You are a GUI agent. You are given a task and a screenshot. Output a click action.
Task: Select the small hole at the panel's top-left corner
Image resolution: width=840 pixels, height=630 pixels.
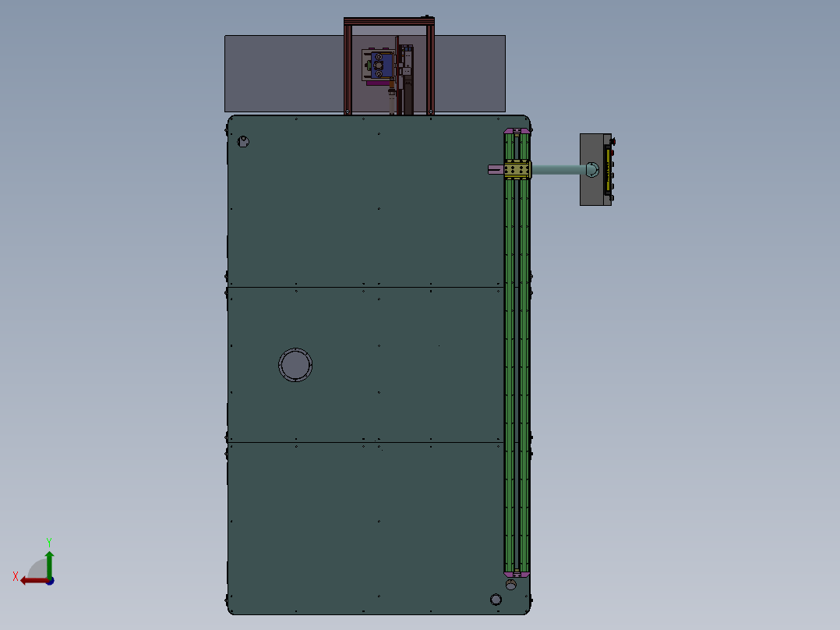tap(243, 142)
